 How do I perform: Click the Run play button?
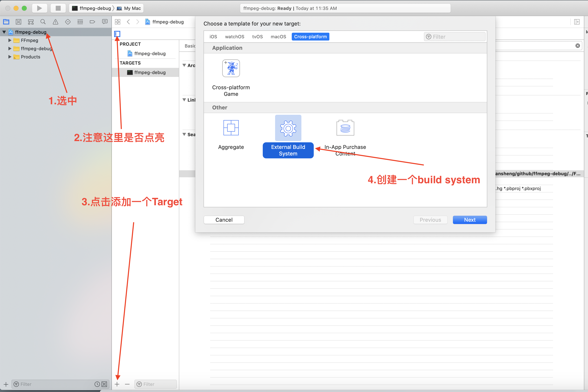pyautogui.click(x=39, y=8)
